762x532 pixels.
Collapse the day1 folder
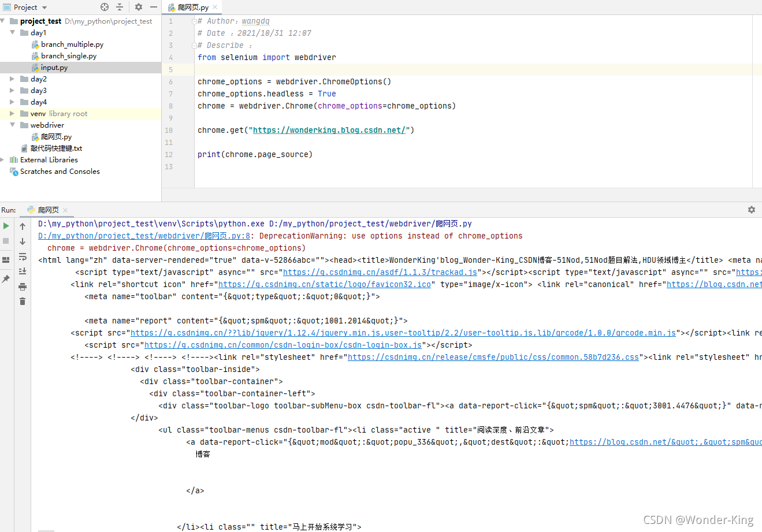pyautogui.click(x=13, y=33)
